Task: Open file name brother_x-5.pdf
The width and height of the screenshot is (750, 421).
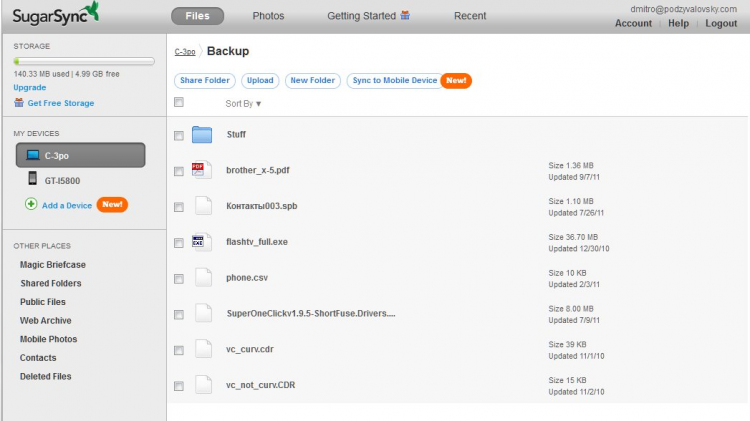Action: coord(258,170)
